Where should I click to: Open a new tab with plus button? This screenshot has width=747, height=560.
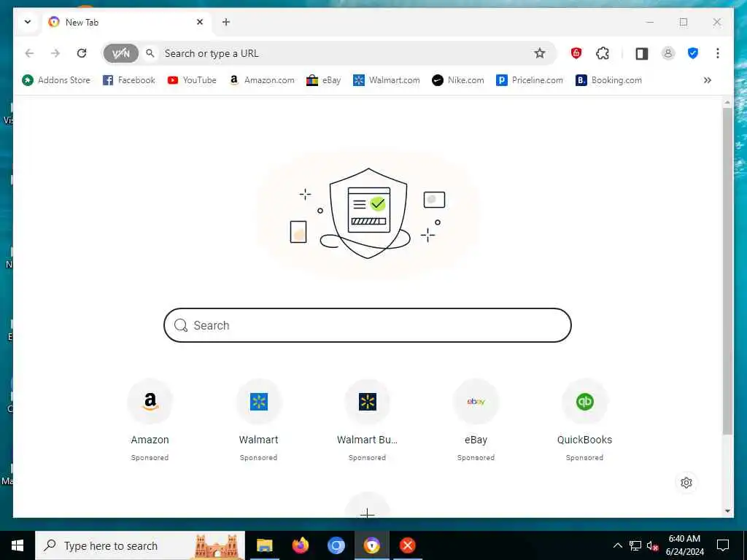[x=226, y=22]
